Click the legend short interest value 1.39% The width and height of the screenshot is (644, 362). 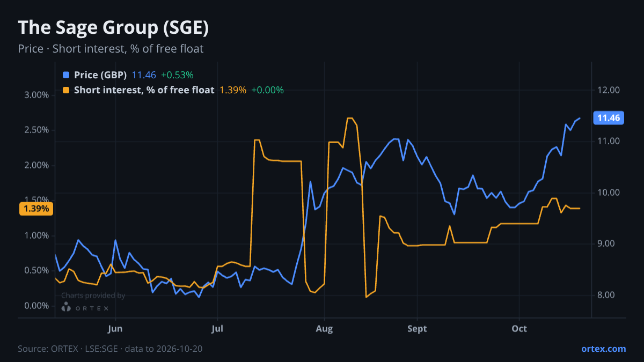pos(233,90)
